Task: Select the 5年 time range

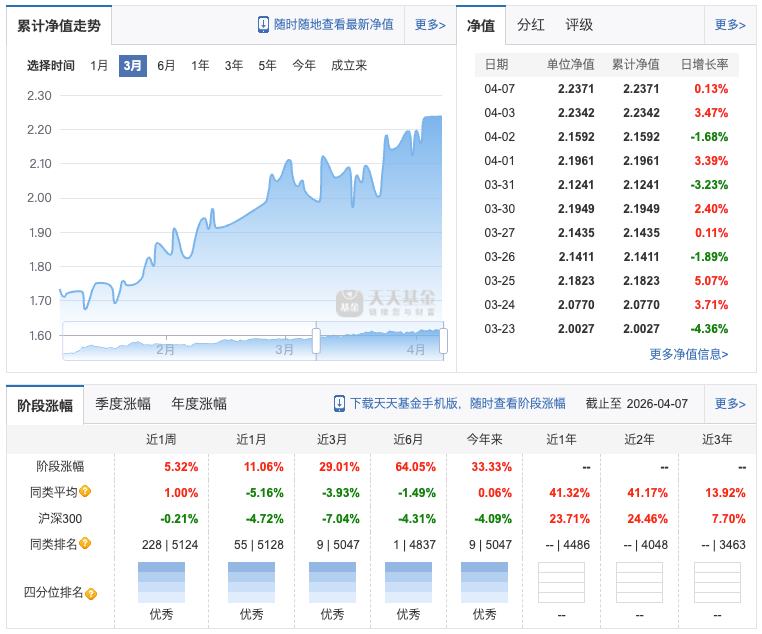Action: click(x=267, y=65)
